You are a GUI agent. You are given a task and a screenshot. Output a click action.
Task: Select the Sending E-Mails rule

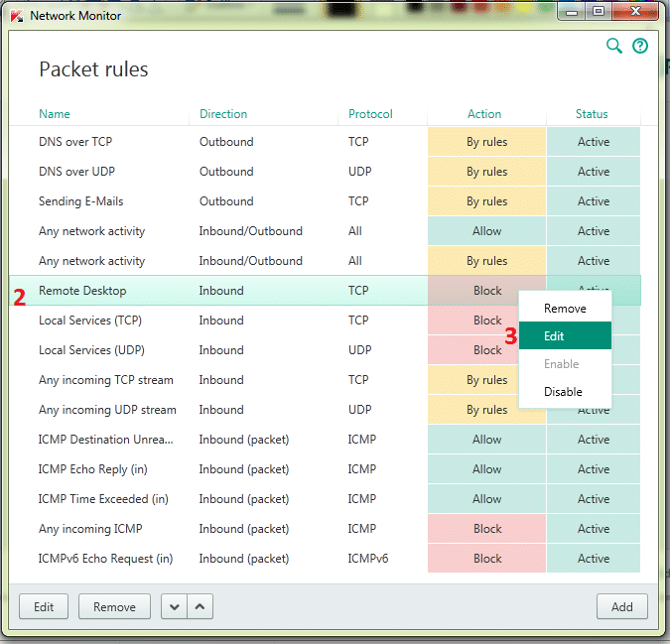[x=325, y=201]
